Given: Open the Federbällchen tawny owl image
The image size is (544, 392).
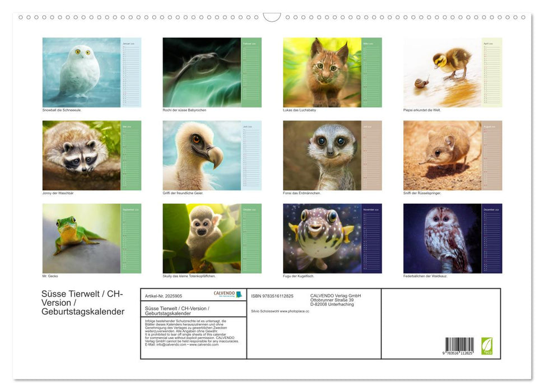Looking at the screenshot, I should click(443, 239).
